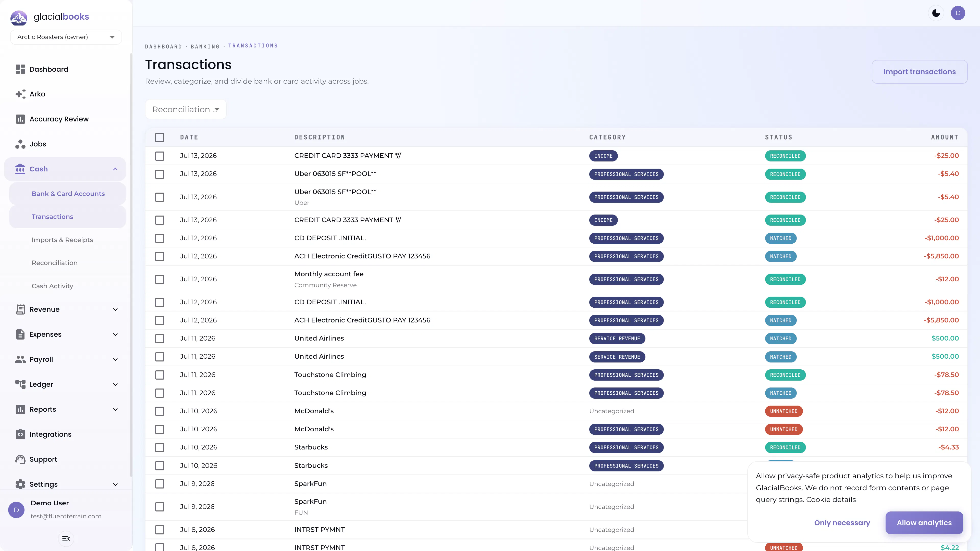
Task: Click Import transactions button
Action: coord(920,72)
